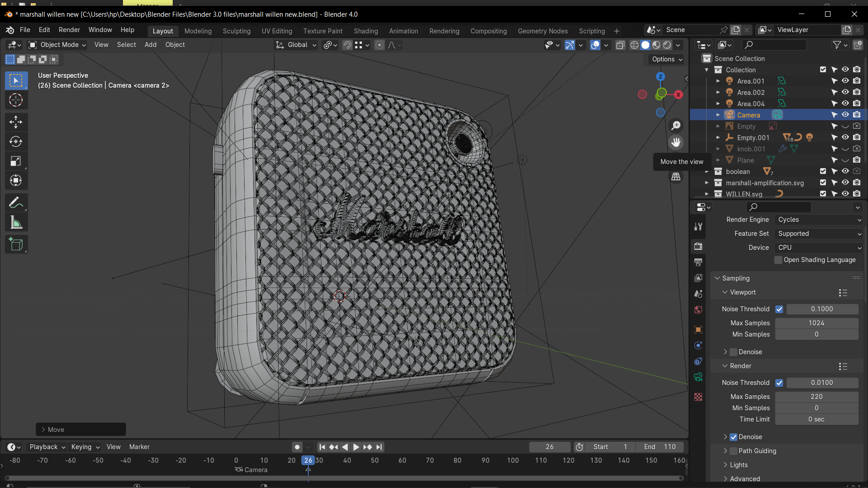Open Object Constraints properties tab
This screenshot has width=868, height=488.
click(698, 361)
